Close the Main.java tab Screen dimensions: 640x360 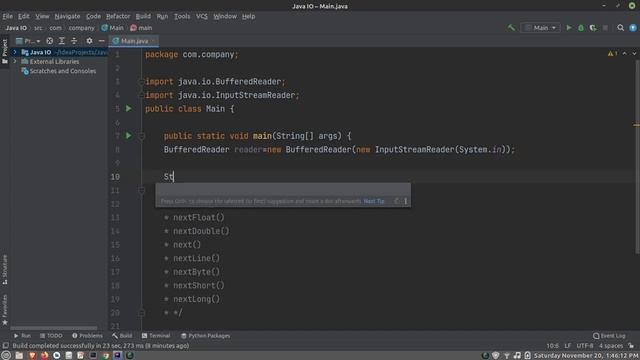153,41
